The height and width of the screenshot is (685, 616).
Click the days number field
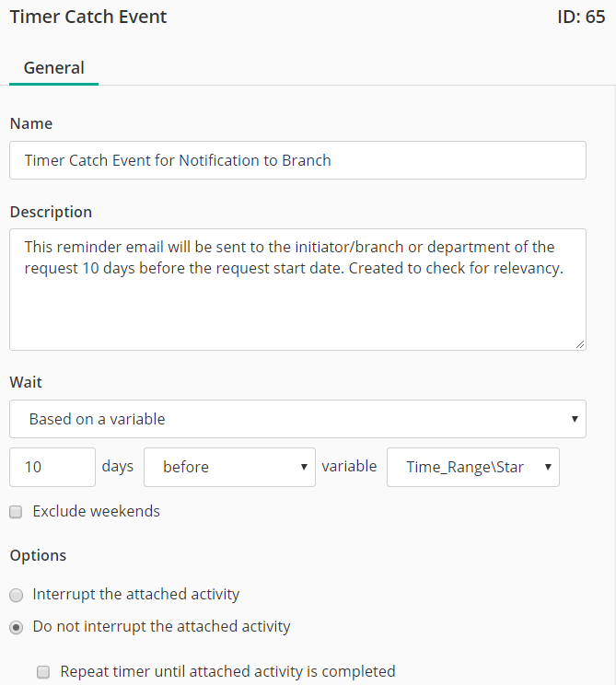pos(52,467)
